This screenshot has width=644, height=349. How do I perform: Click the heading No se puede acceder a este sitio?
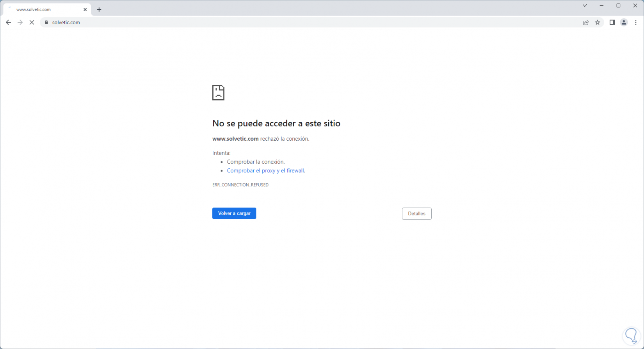tap(276, 123)
